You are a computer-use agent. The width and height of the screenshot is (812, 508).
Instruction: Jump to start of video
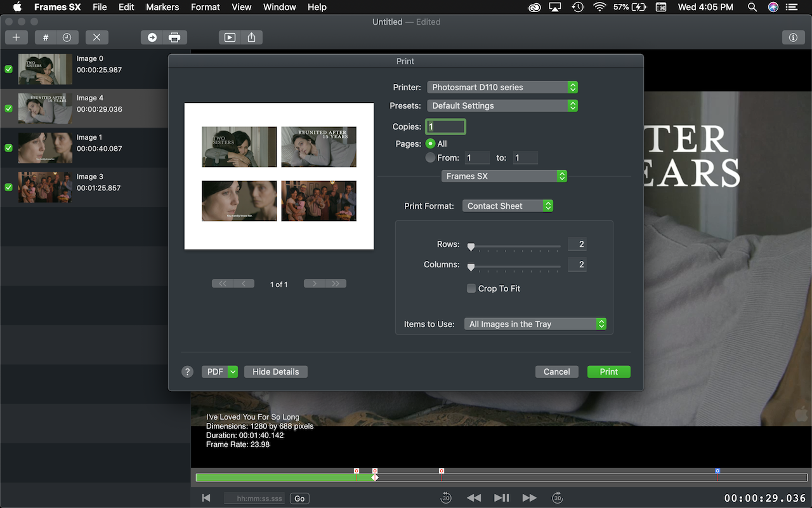[206, 498]
